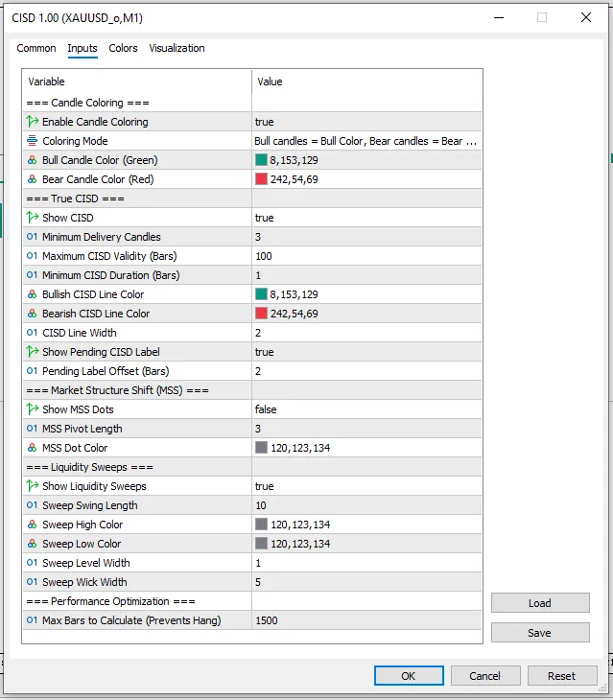Click the Minimum CISD Duration integer icon
This screenshot has height=700, width=613.
(33, 275)
